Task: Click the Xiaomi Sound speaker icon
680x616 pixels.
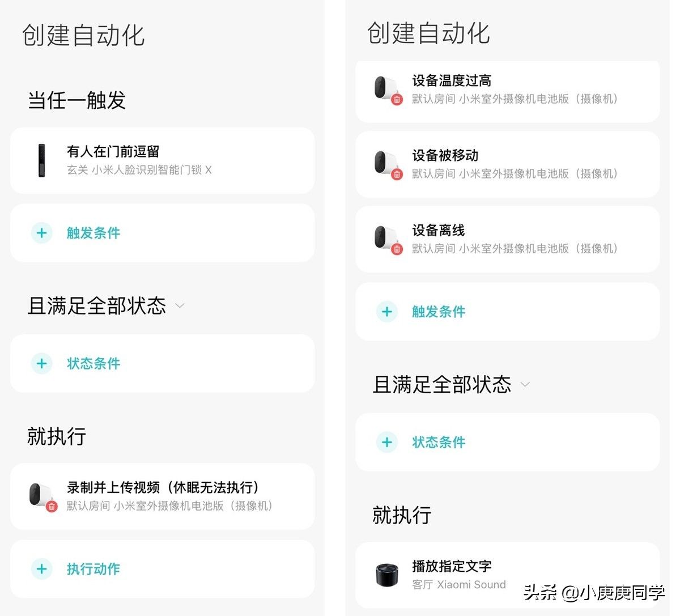Action: coord(388,575)
